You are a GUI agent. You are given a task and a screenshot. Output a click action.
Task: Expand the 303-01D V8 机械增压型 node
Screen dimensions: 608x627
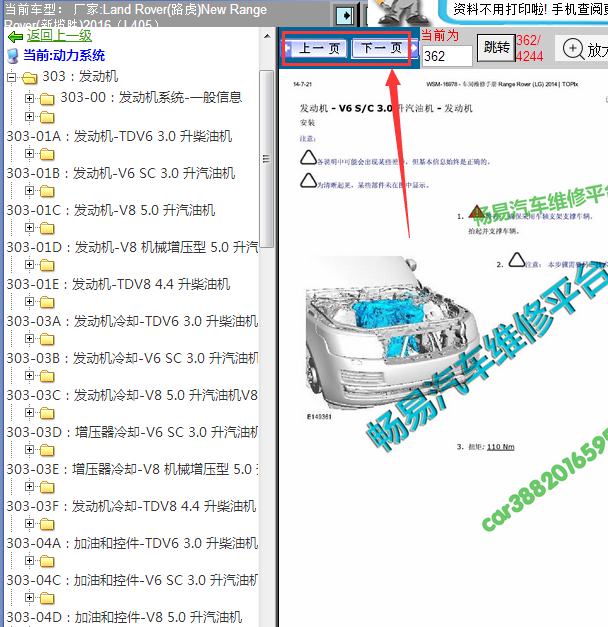(29, 228)
